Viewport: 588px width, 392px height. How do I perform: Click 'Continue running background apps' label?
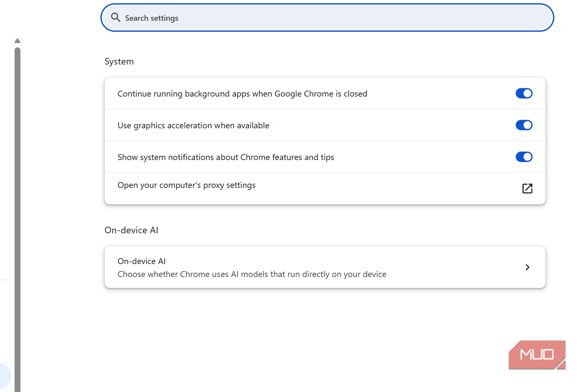242,94
